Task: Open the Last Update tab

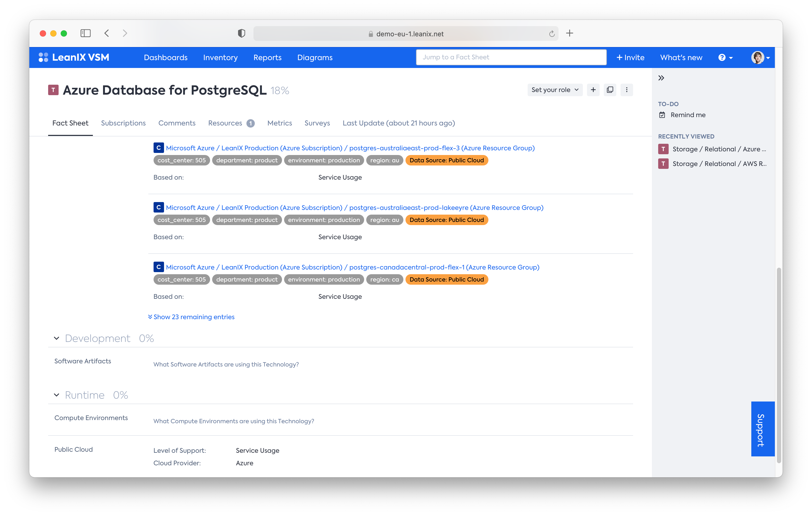Action: pyautogui.click(x=399, y=123)
